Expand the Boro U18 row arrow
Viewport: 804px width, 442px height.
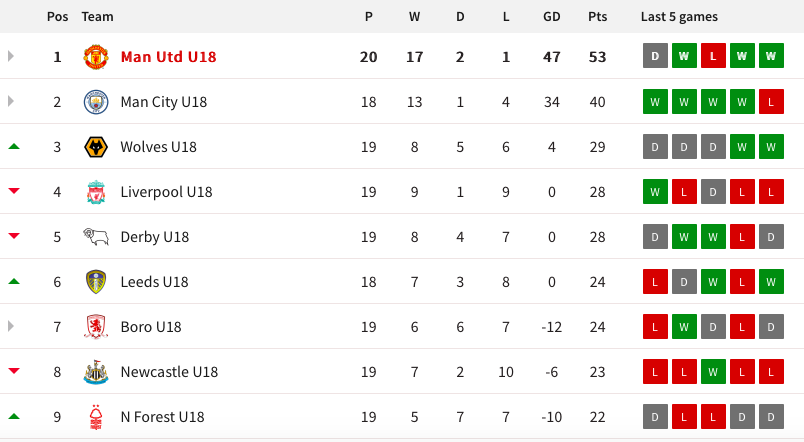12,326
